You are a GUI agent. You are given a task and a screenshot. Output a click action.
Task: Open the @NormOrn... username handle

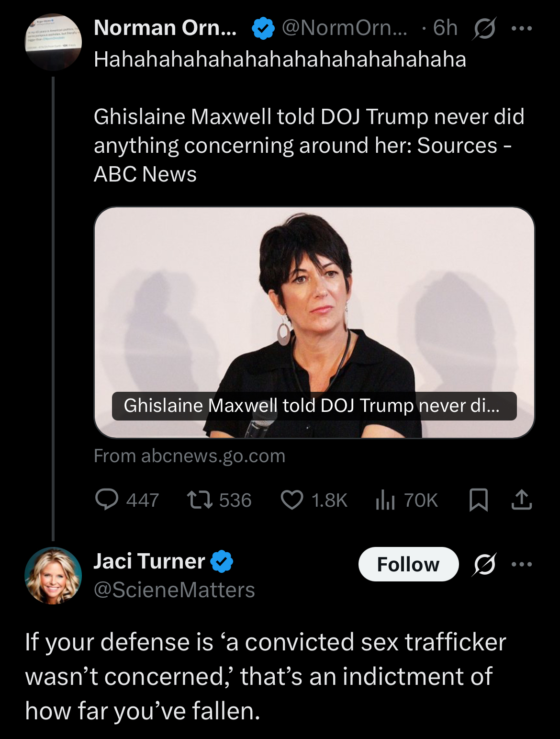click(345, 28)
